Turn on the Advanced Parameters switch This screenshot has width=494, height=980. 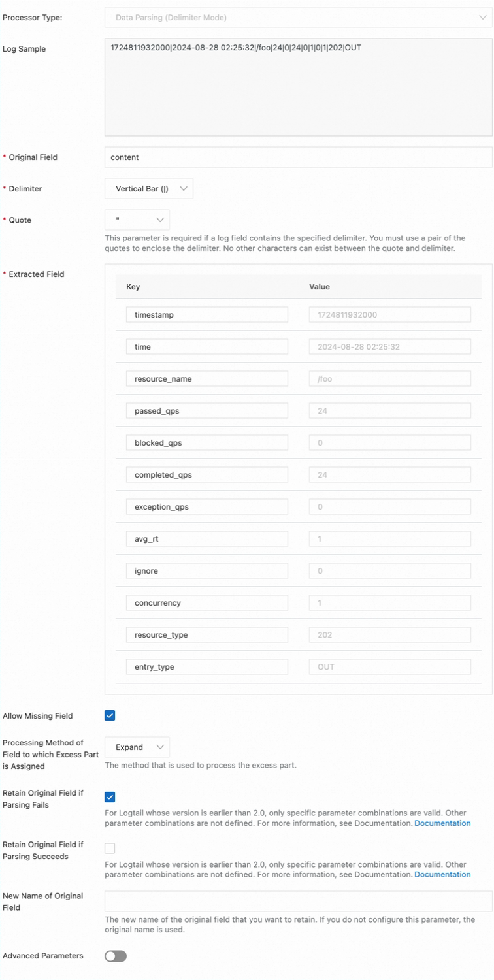116,956
